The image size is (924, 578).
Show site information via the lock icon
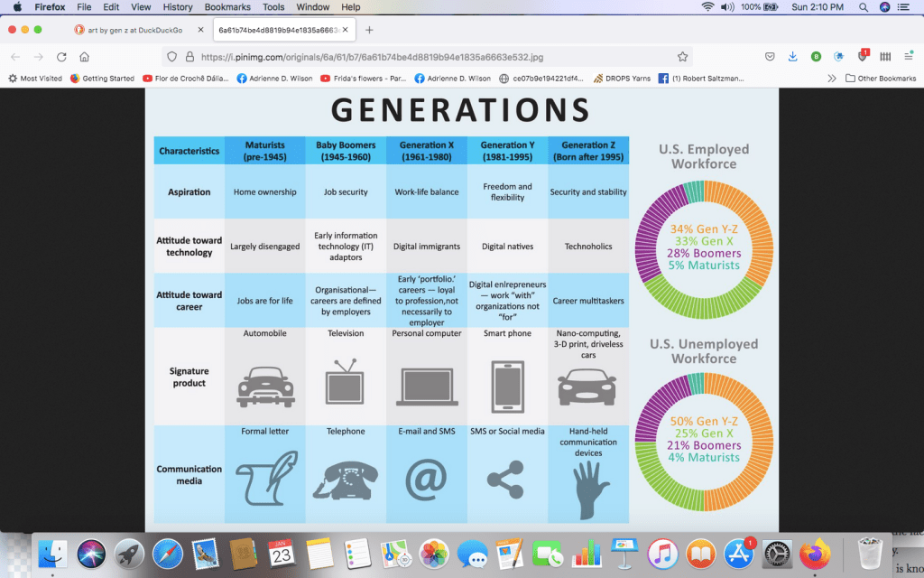(189, 56)
